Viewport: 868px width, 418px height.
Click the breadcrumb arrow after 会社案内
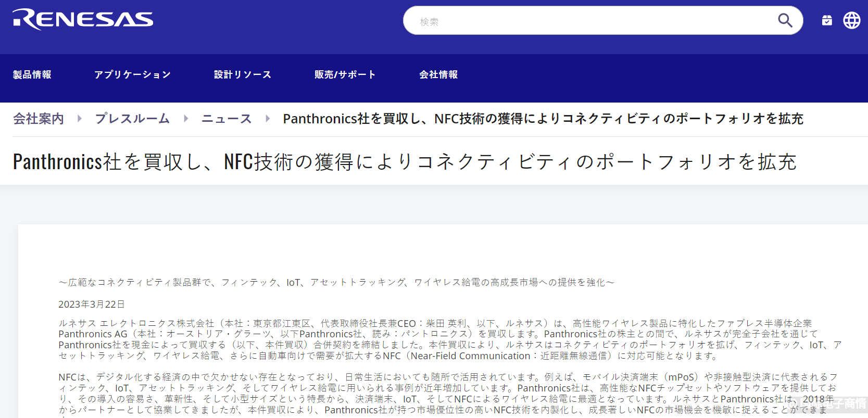click(80, 119)
